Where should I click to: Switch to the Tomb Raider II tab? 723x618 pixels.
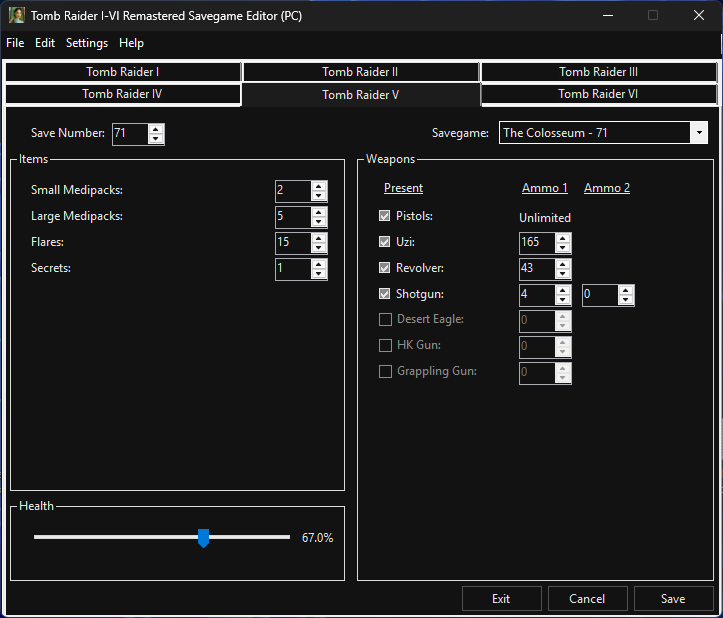tap(360, 72)
